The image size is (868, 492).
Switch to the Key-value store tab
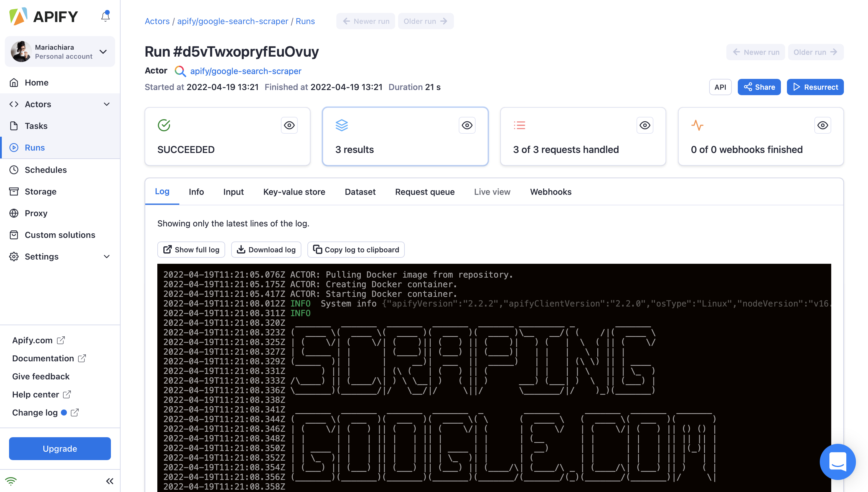pyautogui.click(x=294, y=192)
